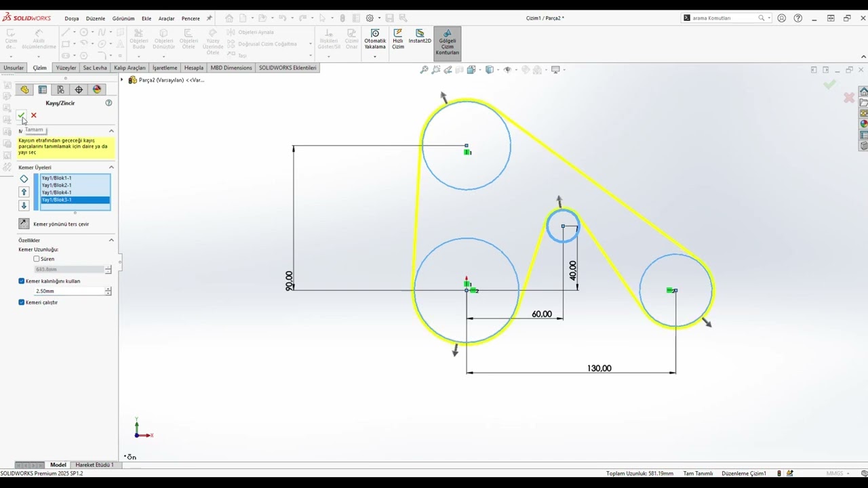This screenshot has width=868, height=488.
Task: Click the 130,00 dimension value
Action: (599, 368)
